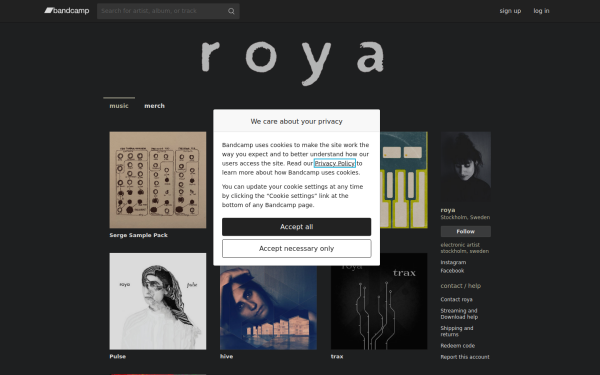Click the Bandcamp logo
Image resolution: width=600 pixels, height=375 pixels.
click(x=67, y=11)
